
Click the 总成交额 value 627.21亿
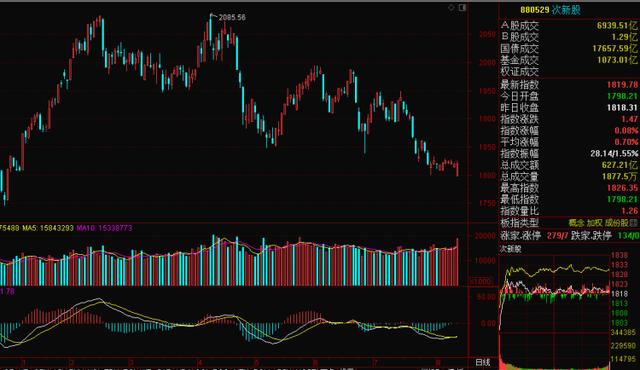(619, 165)
